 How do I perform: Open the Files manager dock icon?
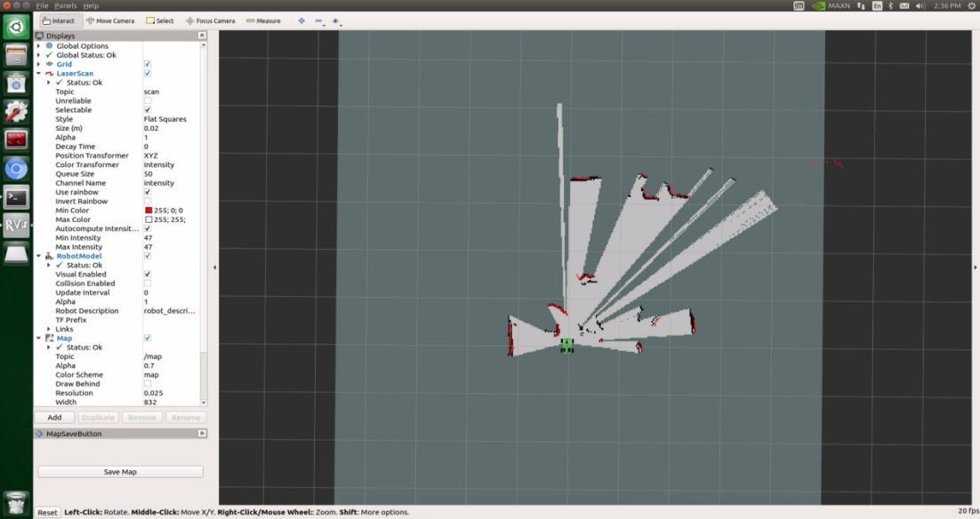pos(16,54)
